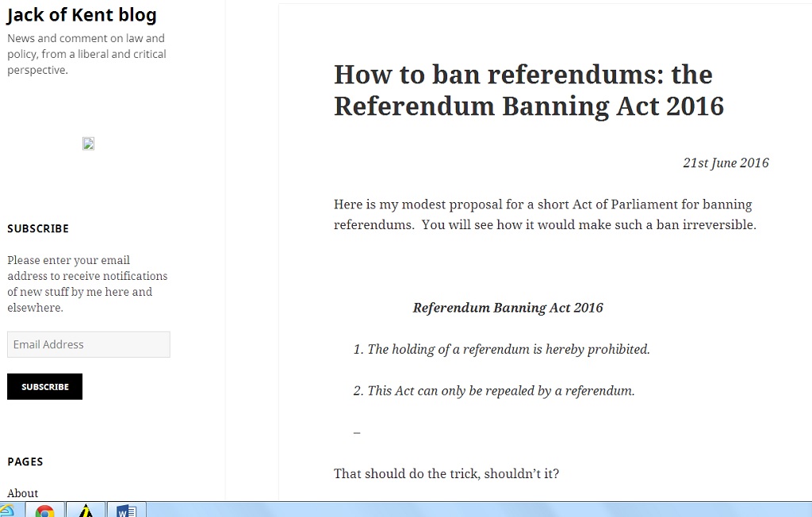Click the yellow warning-triangle taskbar icon
This screenshot has height=517, width=812.
coord(86,511)
